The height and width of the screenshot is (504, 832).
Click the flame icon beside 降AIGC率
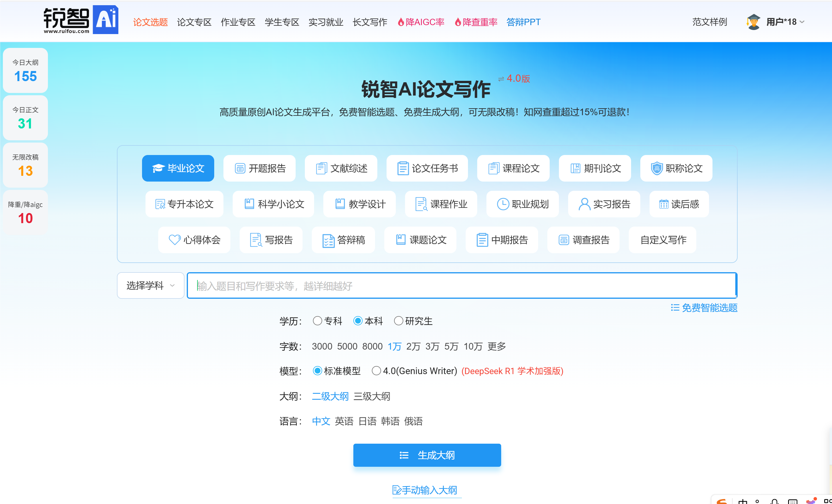[401, 22]
